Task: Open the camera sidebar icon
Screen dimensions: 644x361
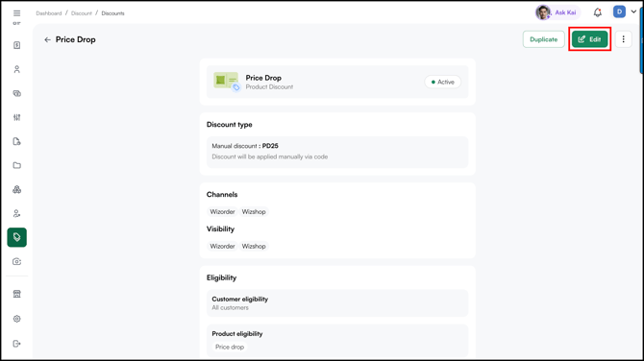Action: [x=17, y=261]
